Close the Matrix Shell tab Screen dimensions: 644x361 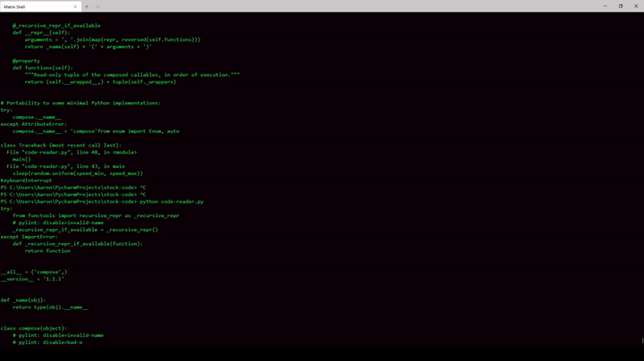point(75,6)
